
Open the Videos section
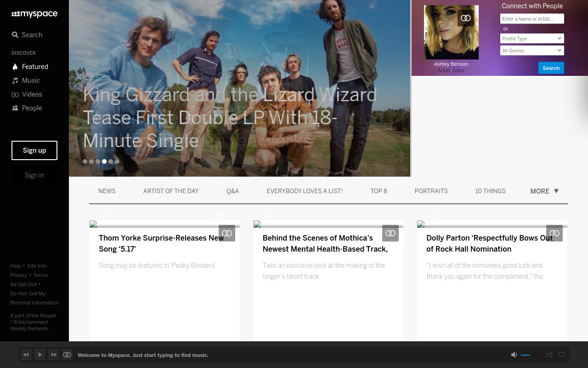pyautogui.click(x=27, y=94)
